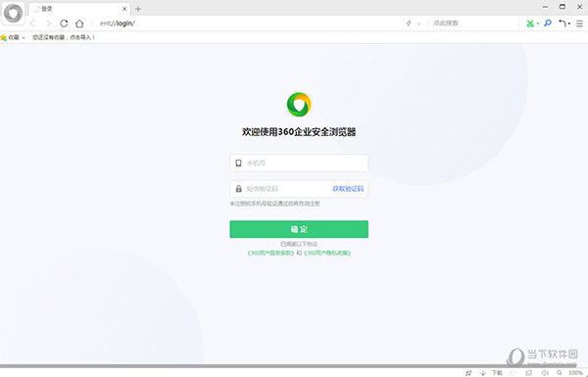Image resolution: width=588 pixels, height=377 pixels.
Task: Click the ent://login/ address bar
Action: 248,24
